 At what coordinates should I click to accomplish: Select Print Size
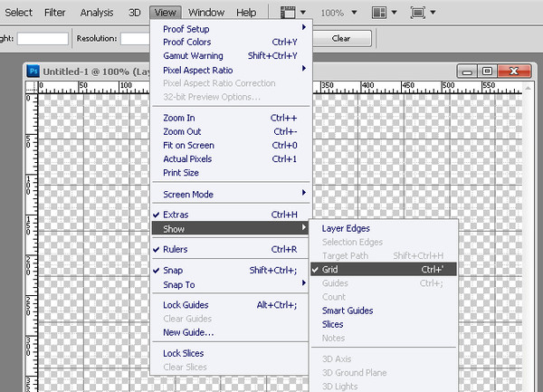point(232,172)
